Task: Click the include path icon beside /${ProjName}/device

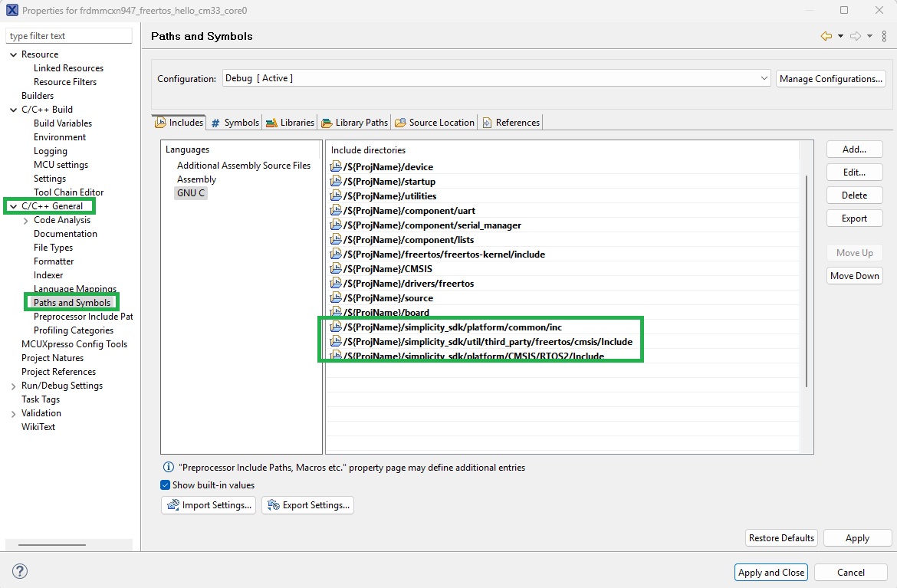Action: [335, 166]
